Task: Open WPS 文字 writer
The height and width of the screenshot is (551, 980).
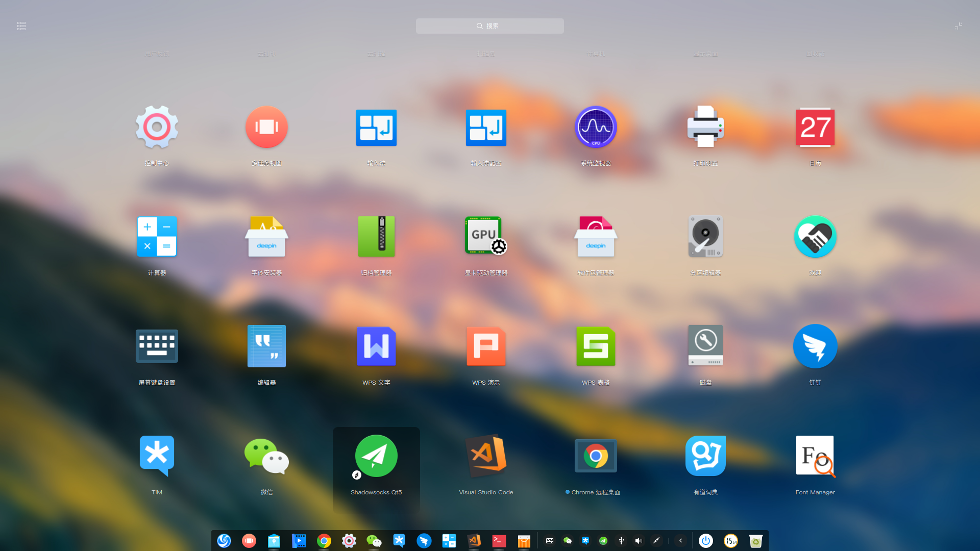Action: (x=376, y=346)
